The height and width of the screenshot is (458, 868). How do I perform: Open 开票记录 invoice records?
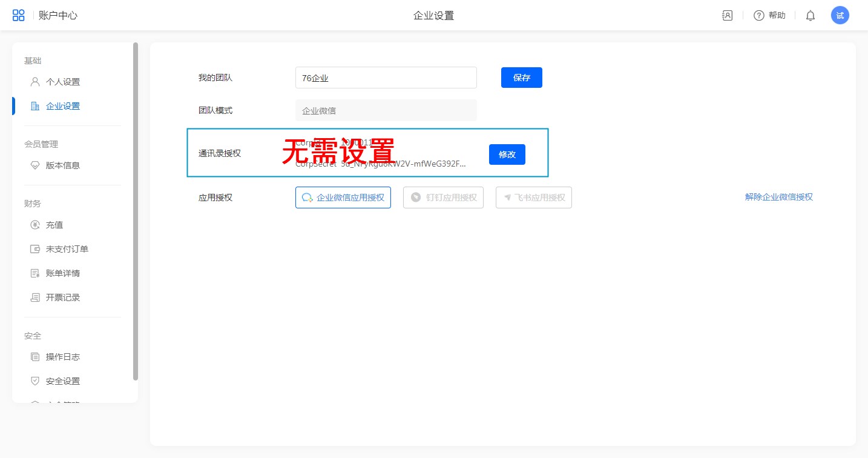[x=62, y=297]
